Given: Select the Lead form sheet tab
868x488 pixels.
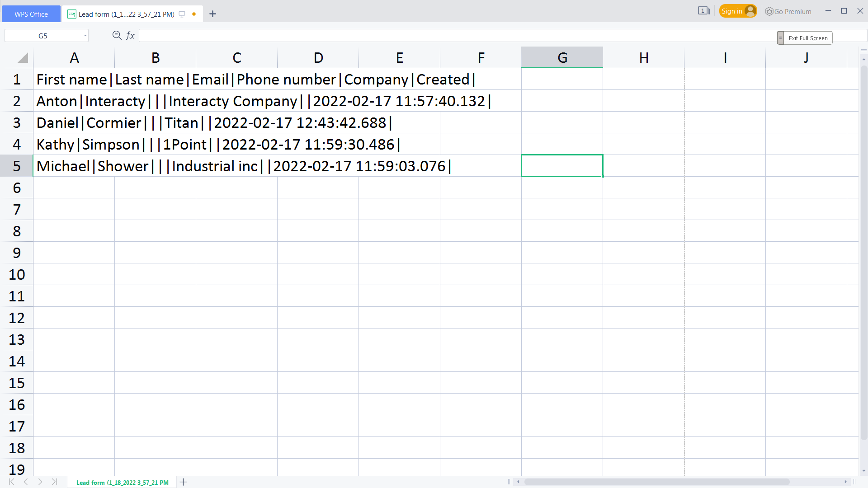Looking at the screenshot, I should coord(122,482).
